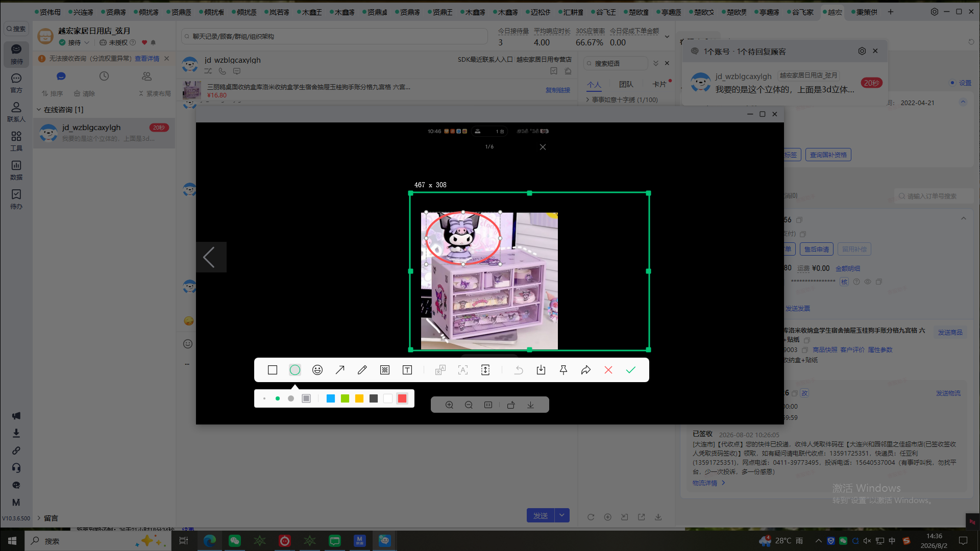Open the jd_wzblgcaxylgh conversation in list
Screen dimensions: 980x551
click(x=104, y=133)
